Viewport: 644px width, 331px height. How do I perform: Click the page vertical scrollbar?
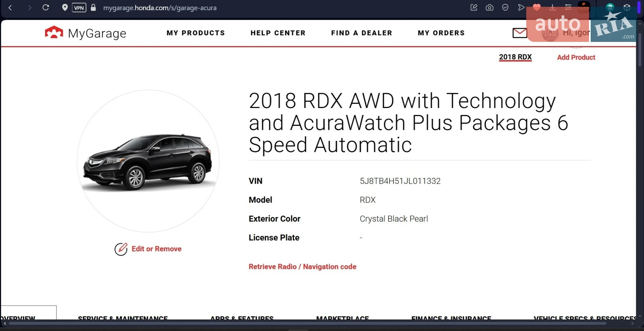click(x=640, y=50)
